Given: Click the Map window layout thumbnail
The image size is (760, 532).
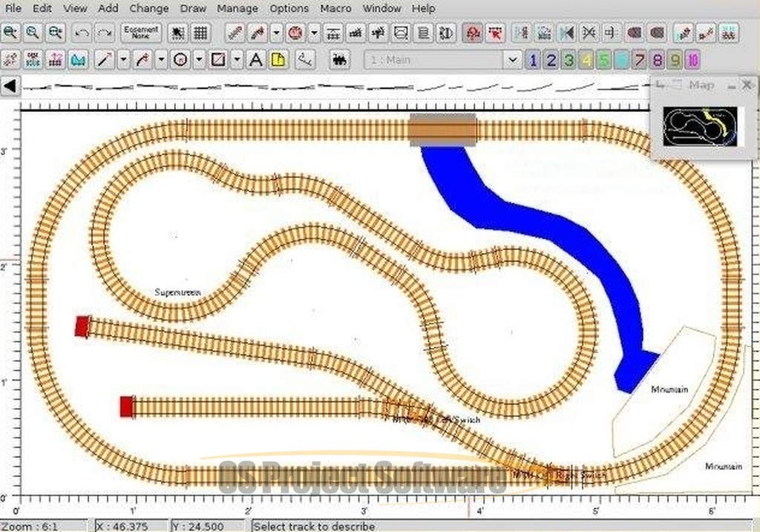Looking at the screenshot, I should click(700, 126).
